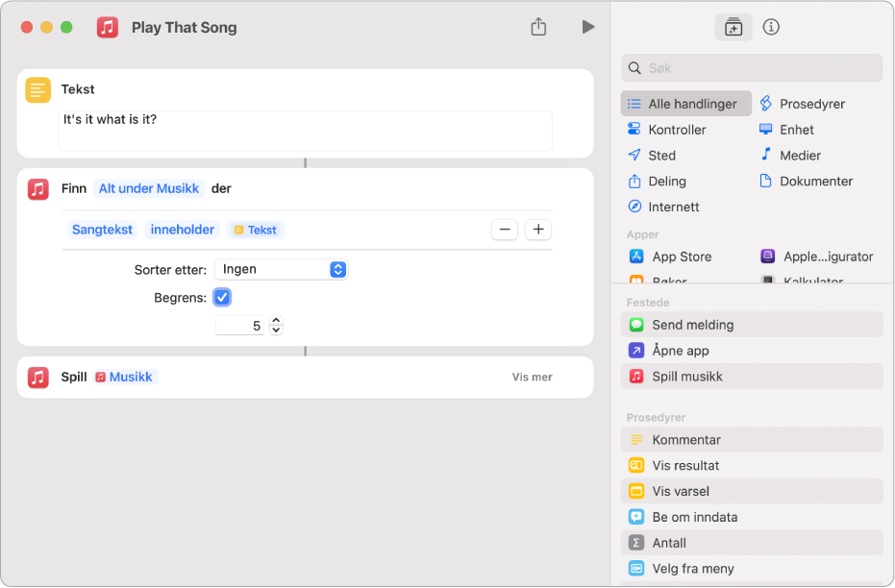Add the Spill musikk action
Screen dimensions: 895x588
pos(752,377)
